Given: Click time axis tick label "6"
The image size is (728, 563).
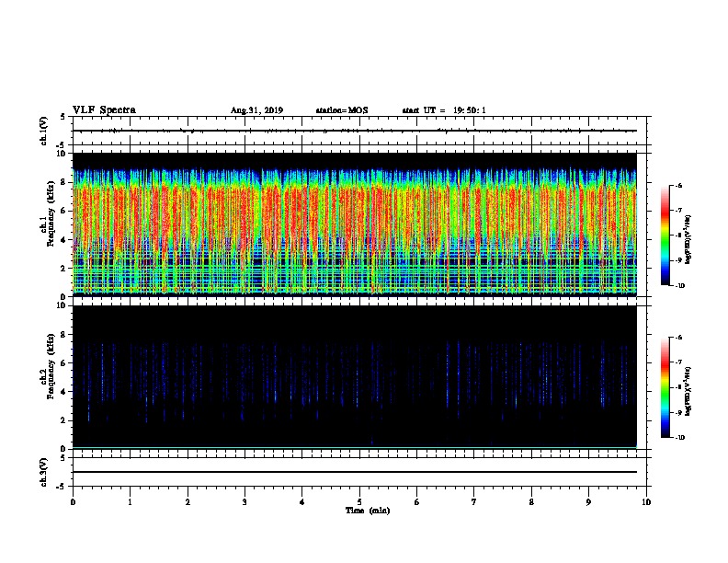Looking at the screenshot, I should click(x=417, y=502).
